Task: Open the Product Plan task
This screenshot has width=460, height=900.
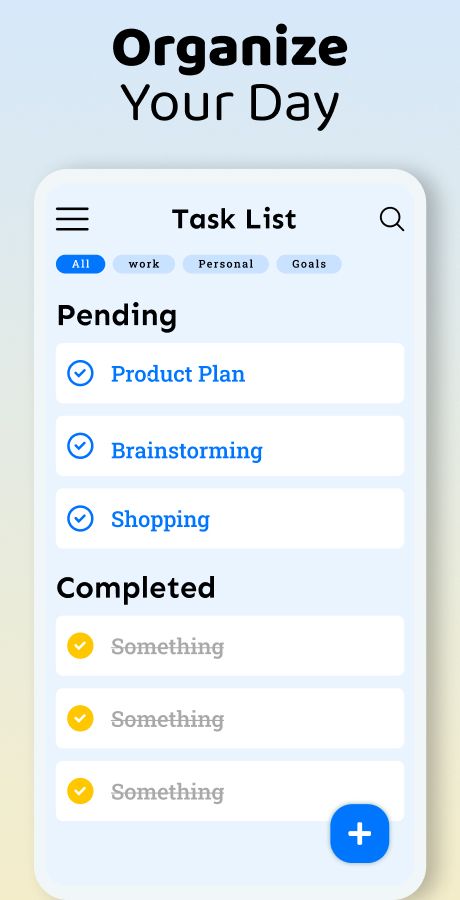Action: pyautogui.click(x=230, y=373)
